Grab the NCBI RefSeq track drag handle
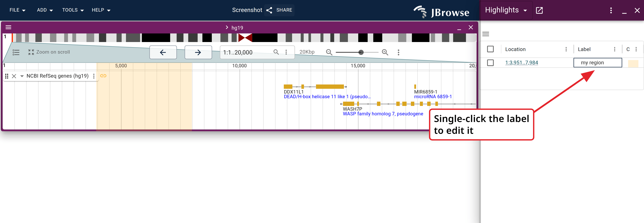Image resolution: width=644 pixels, height=223 pixels. point(7,76)
